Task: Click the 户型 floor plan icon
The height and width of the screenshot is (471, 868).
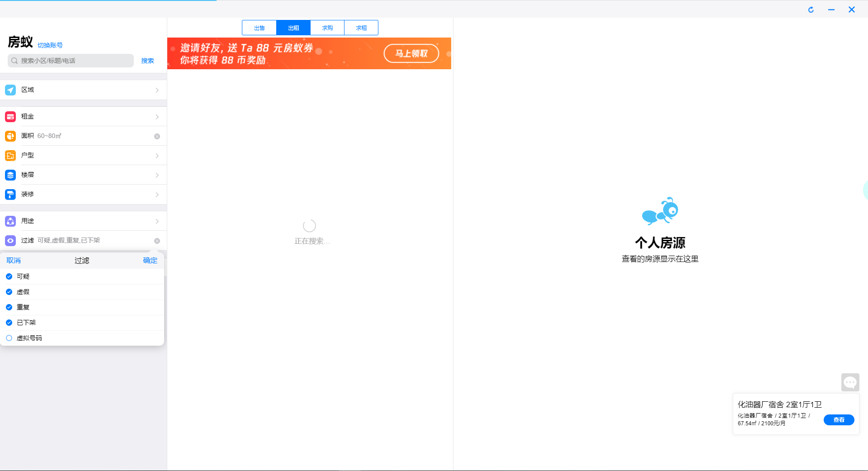Action: tap(10, 156)
